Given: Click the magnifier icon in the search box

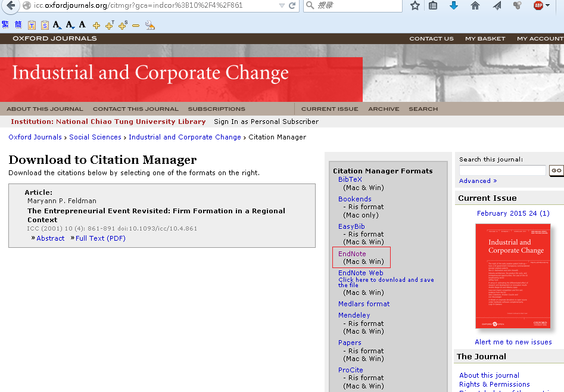Looking at the screenshot, I should click(x=310, y=5).
